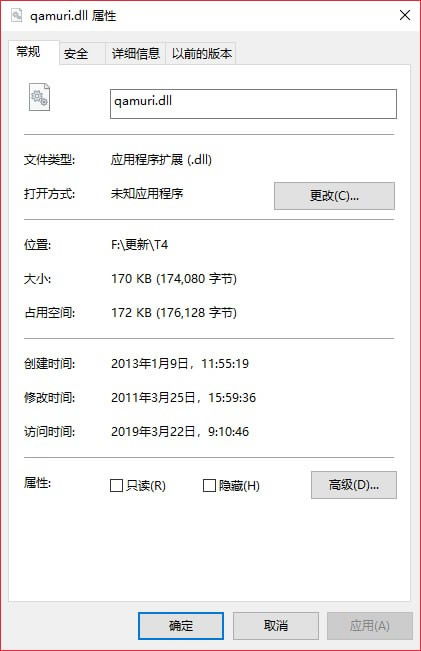Click the 只读(R) label text

(x=146, y=485)
